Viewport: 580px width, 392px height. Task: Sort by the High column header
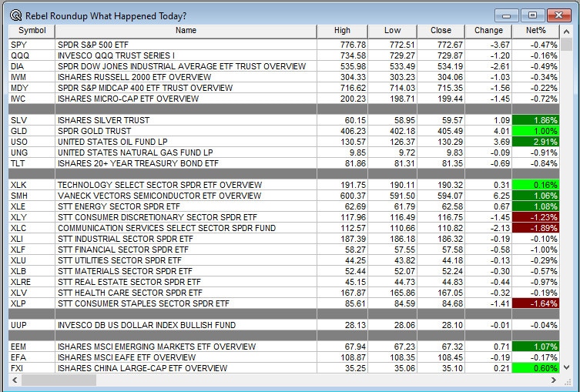pos(342,31)
